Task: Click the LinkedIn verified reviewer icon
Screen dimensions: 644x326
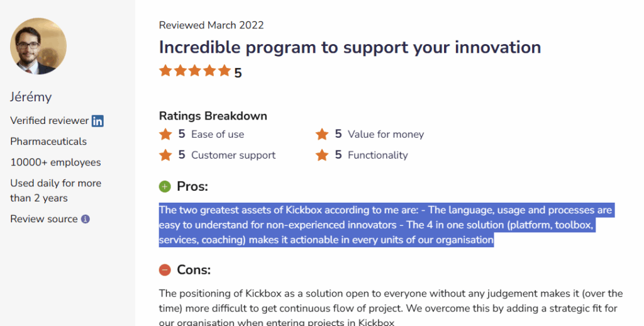Action: point(97,121)
